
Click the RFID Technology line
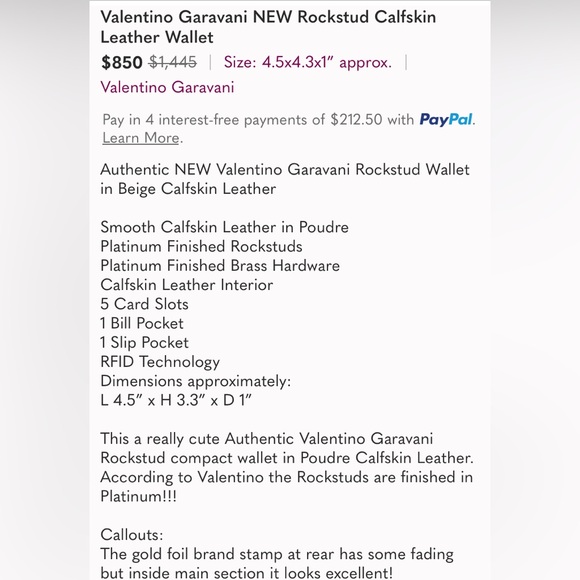click(x=160, y=362)
